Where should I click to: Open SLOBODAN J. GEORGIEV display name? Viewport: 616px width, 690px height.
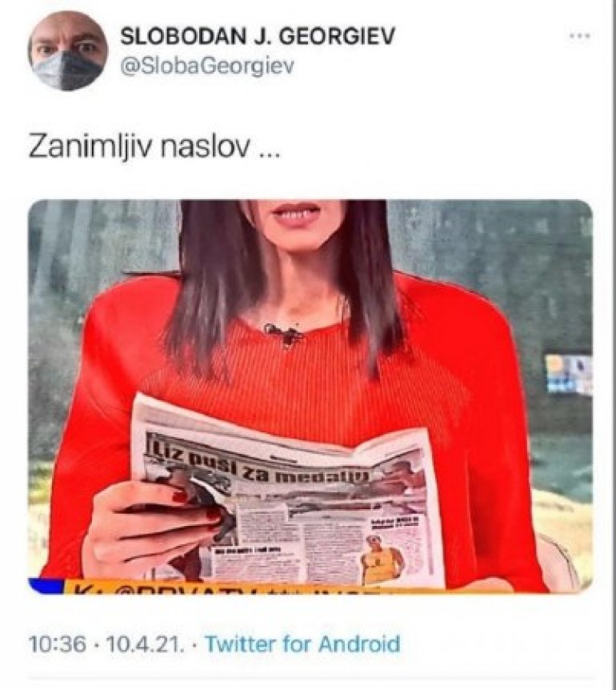[x=258, y=36]
